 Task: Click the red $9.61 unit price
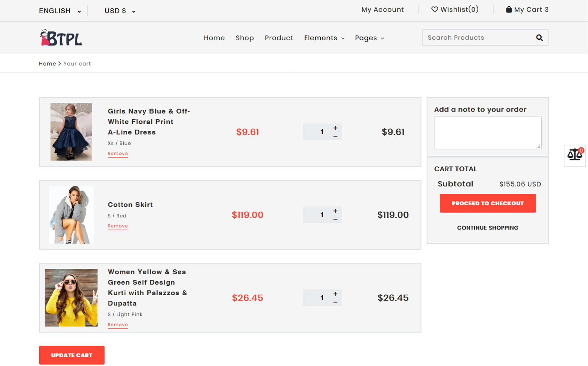pyautogui.click(x=247, y=132)
